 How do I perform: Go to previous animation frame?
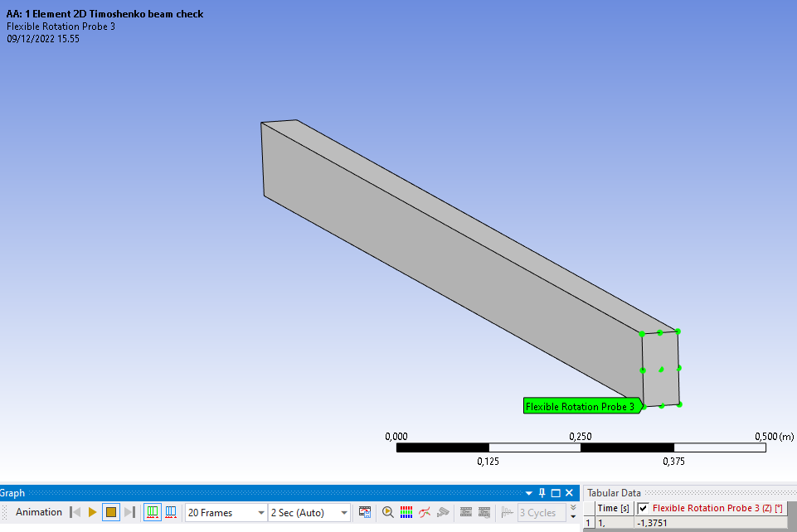coord(75,512)
